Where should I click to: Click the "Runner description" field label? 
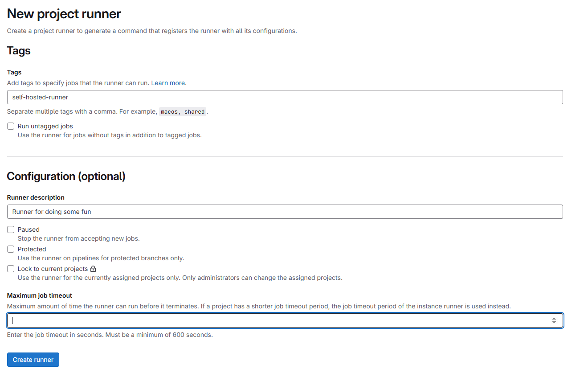36,197
